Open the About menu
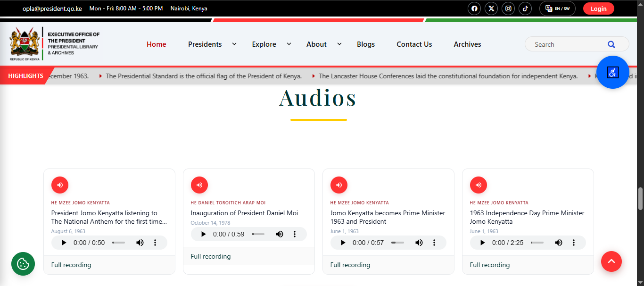This screenshot has height=286, width=644. coord(316,44)
